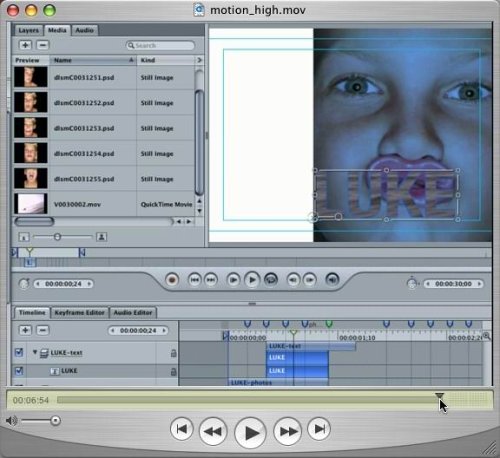
Task: Toggle the LUKE-text layer checkbox
Action: pos(19,352)
